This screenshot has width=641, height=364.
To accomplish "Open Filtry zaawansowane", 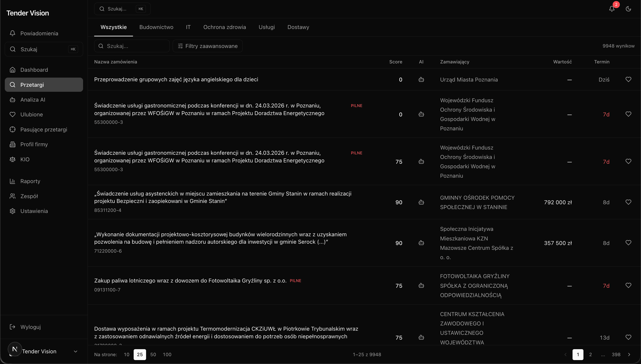I will [x=208, y=46].
